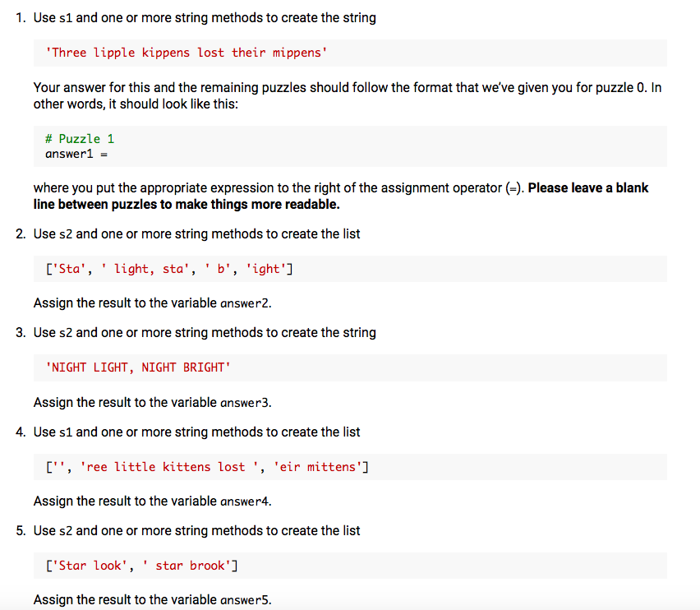The height and width of the screenshot is (610, 700).
Task: Select the '# Puzzle 1' code snippet
Action: 78,138
